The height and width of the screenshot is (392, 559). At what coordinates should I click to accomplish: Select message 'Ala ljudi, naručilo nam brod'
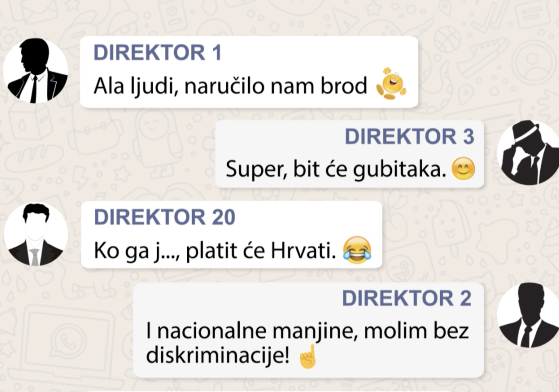tap(249, 72)
